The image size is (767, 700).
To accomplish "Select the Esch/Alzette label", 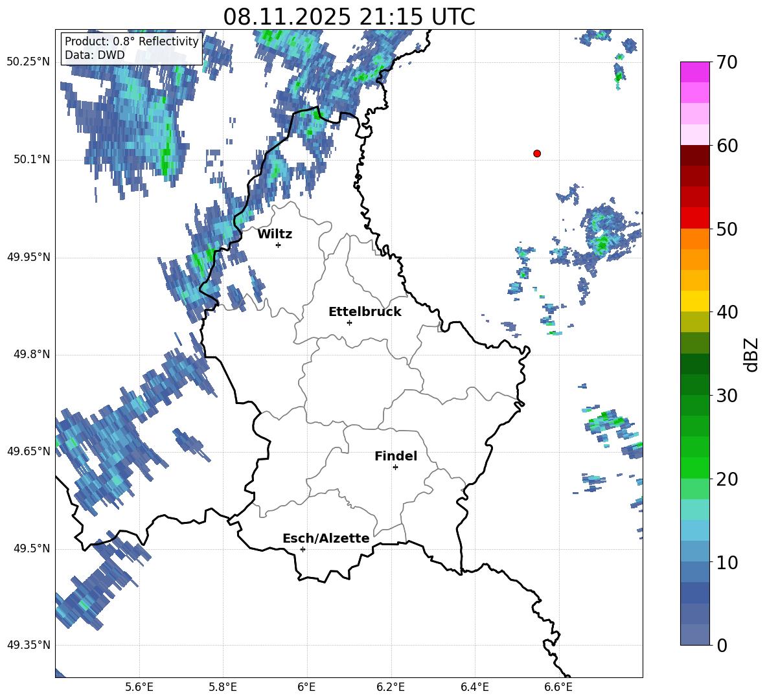I will [326, 539].
